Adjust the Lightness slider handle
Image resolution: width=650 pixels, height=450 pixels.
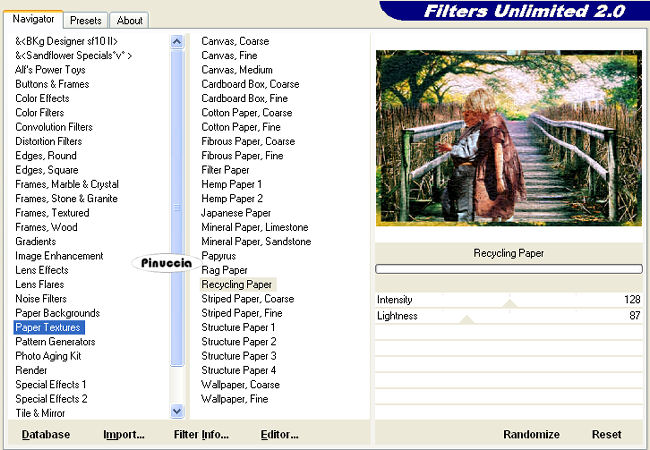(x=467, y=319)
